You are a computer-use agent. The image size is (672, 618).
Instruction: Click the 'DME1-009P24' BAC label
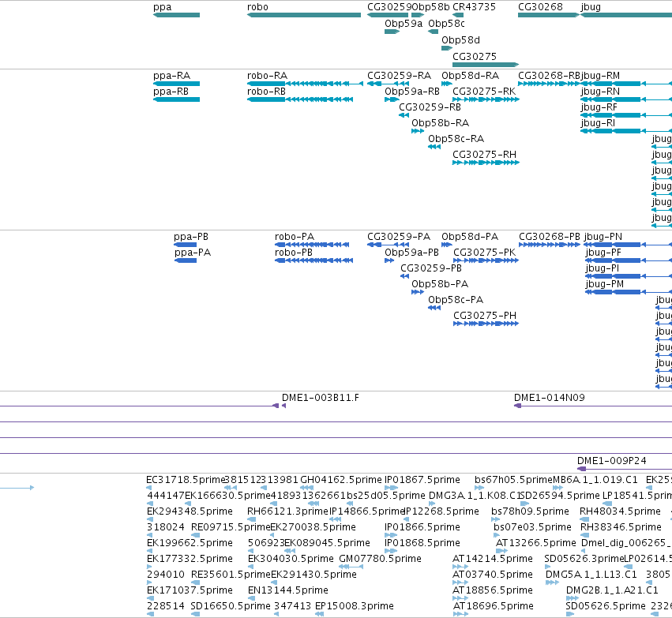[611, 461]
